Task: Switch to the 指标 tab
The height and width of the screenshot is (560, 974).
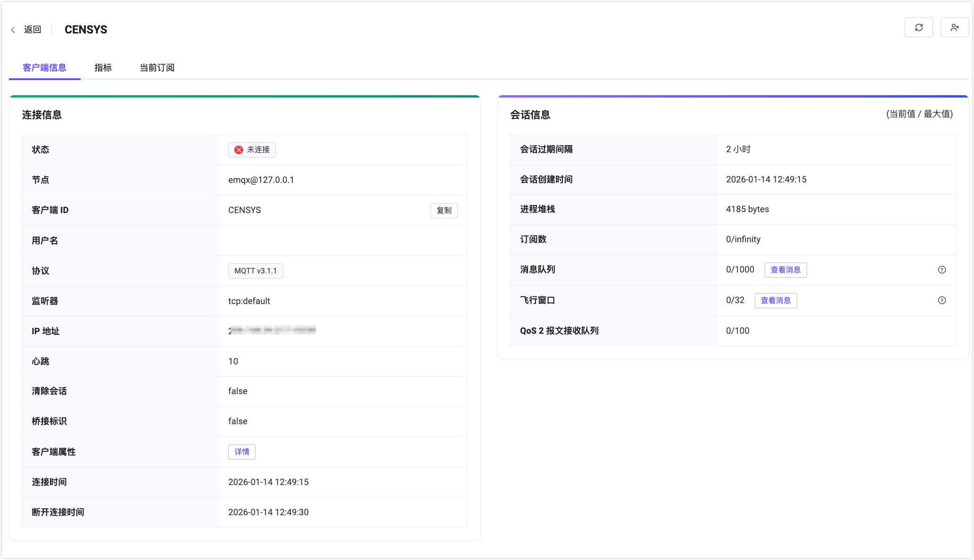Action: 103,68
